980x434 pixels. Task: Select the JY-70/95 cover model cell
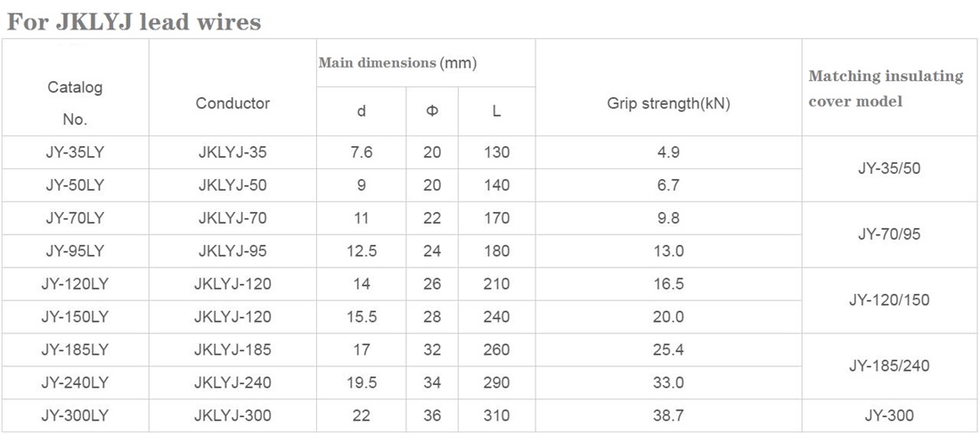[x=889, y=234]
